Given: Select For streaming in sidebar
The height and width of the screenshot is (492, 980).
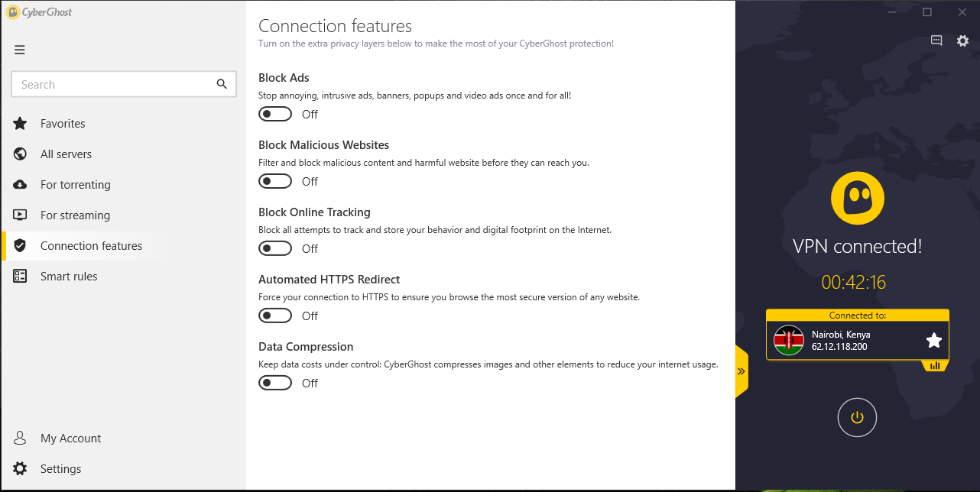Looking at the screenshot, I should (x=75, y=215).
